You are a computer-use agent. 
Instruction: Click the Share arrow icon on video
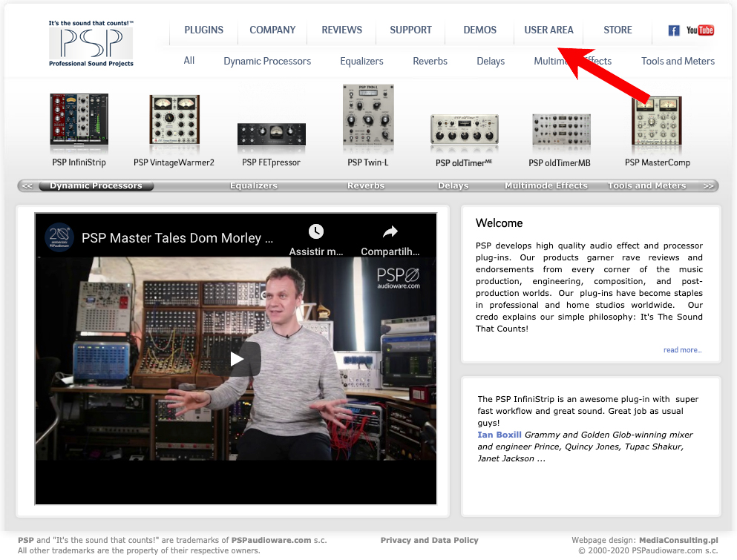(390, 231)
